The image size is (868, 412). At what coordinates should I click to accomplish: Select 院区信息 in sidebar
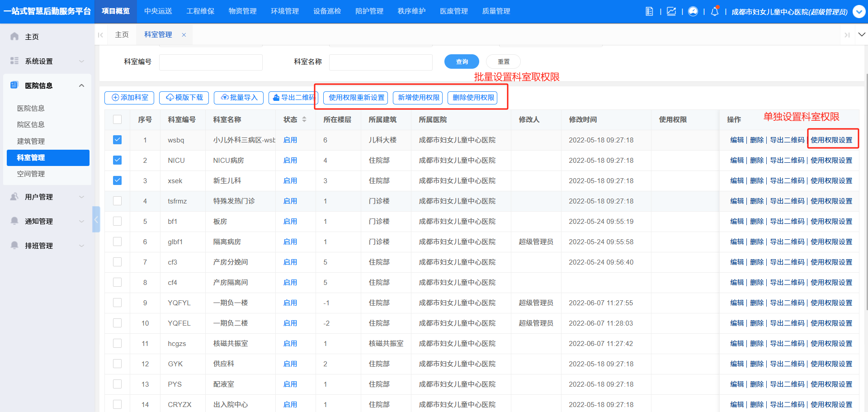pos(31,125)
